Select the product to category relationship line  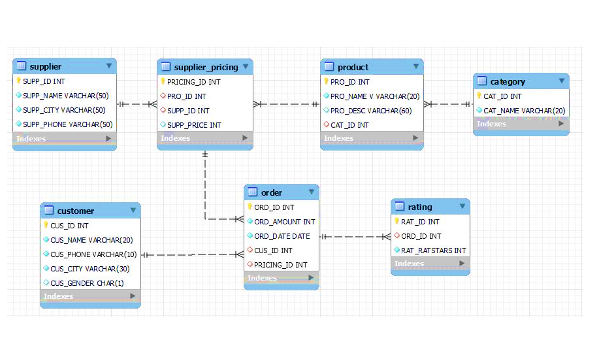[448, 104]
